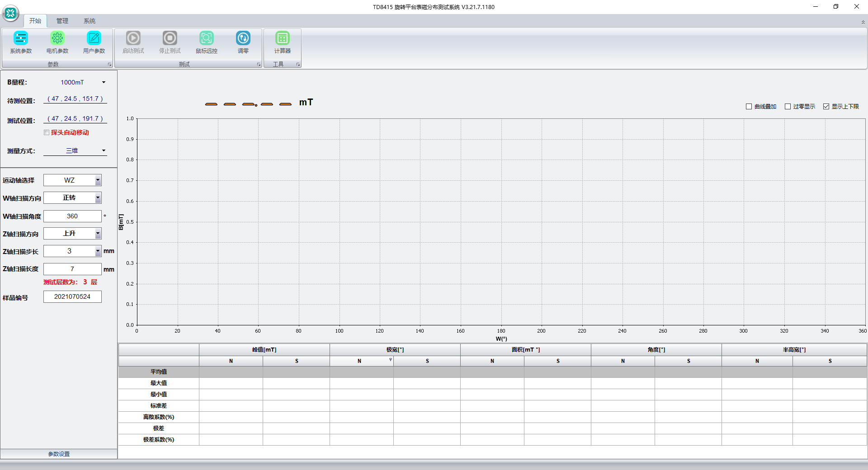This screenshot has width=868, height=470.
Task: Open the 系统参数 system parameters icon
Action: pos(21,38)
